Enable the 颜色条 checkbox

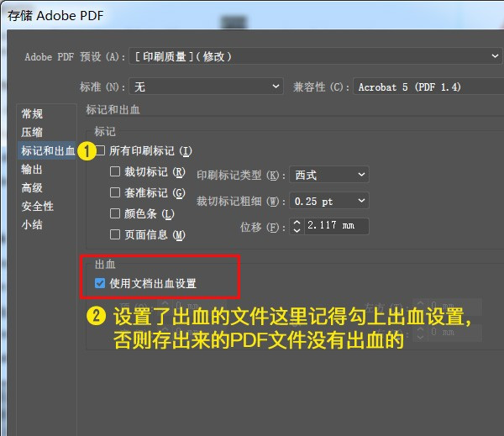click(x=115, y=213)
